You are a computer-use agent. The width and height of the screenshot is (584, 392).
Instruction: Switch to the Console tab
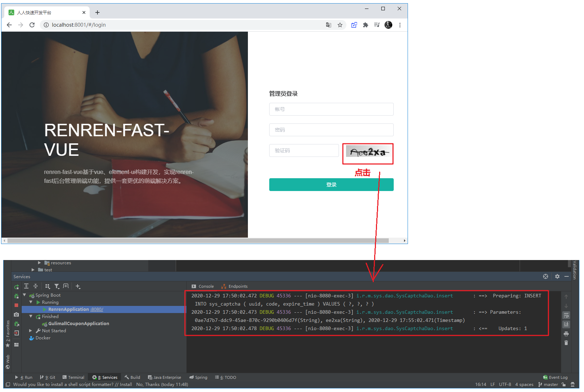point(203,286)
